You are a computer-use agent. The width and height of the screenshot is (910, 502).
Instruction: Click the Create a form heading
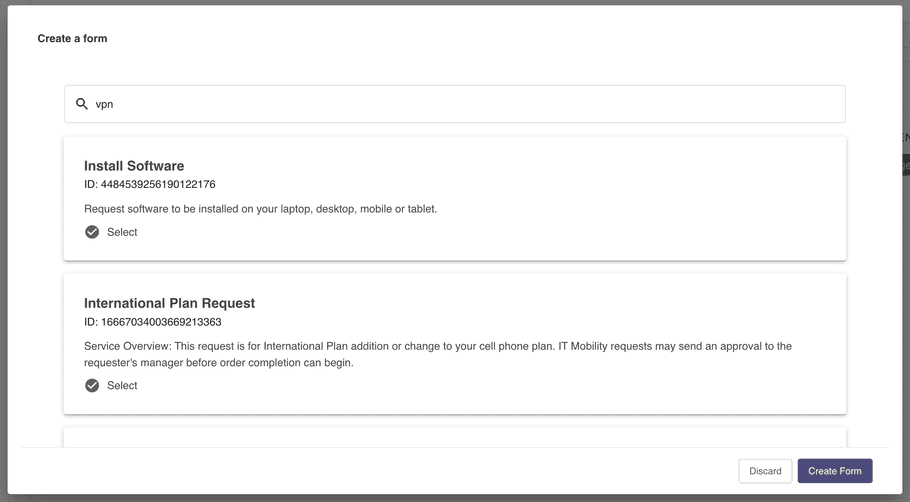[x=73, y=38]
